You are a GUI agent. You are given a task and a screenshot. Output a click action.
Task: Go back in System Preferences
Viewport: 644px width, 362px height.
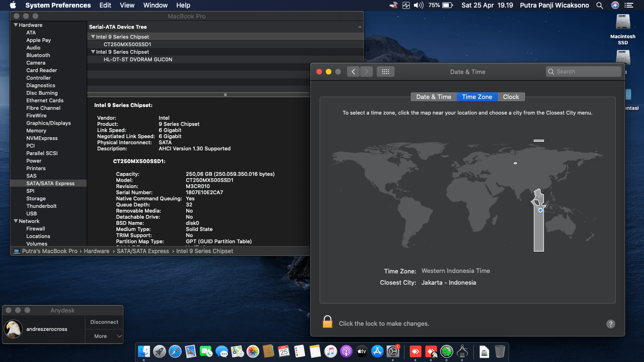(354, 72)
